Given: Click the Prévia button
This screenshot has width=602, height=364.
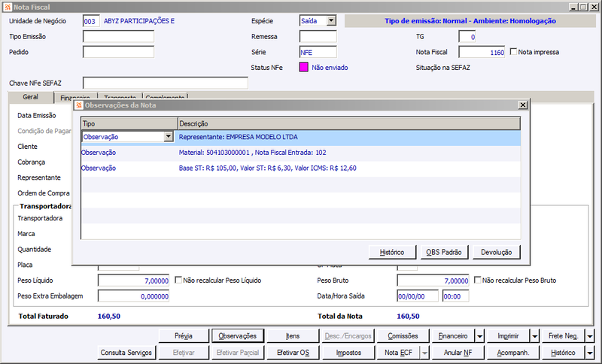Looking at the screenshot, I should click(x=184, y=336).
